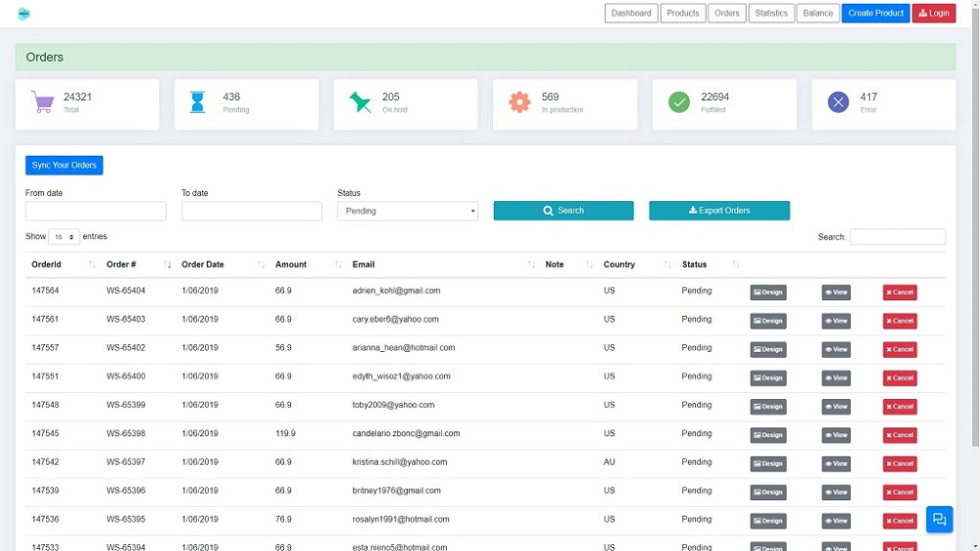
Task: Go to the Dashboard page
Action: (x=631, y=14)
